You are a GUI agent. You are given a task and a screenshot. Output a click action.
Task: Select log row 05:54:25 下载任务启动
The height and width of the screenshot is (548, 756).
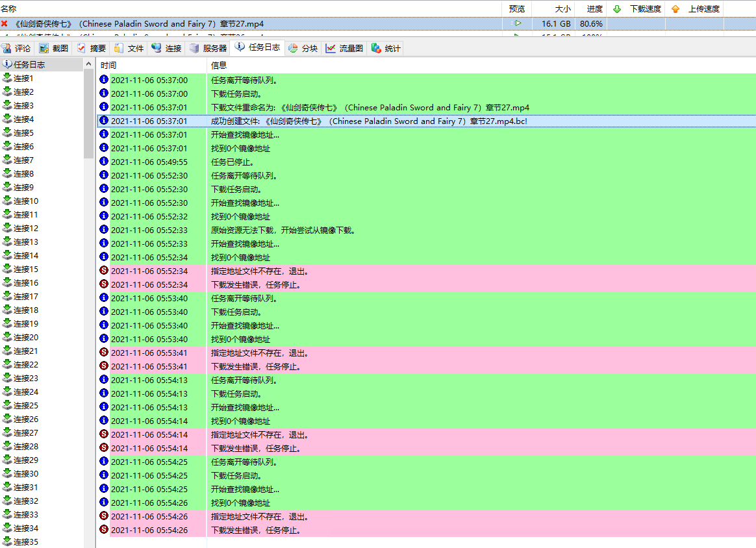(x=426, y=476)
